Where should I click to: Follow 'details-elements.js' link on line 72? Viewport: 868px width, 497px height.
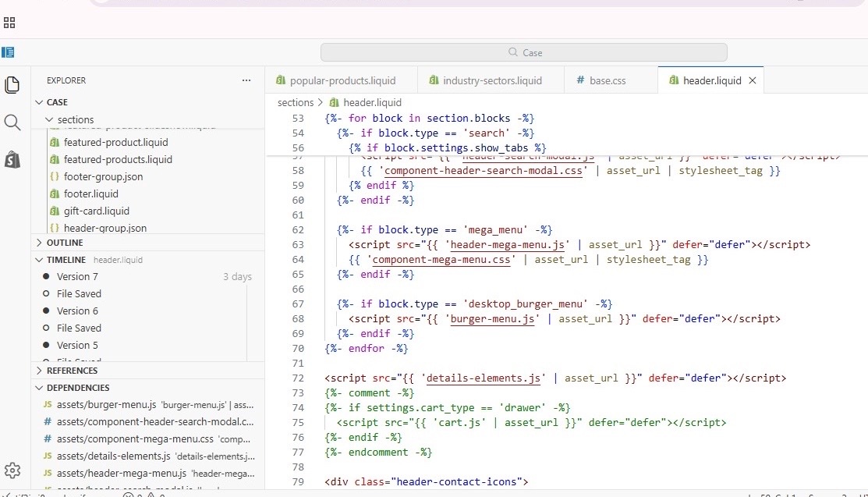(484, 378)
